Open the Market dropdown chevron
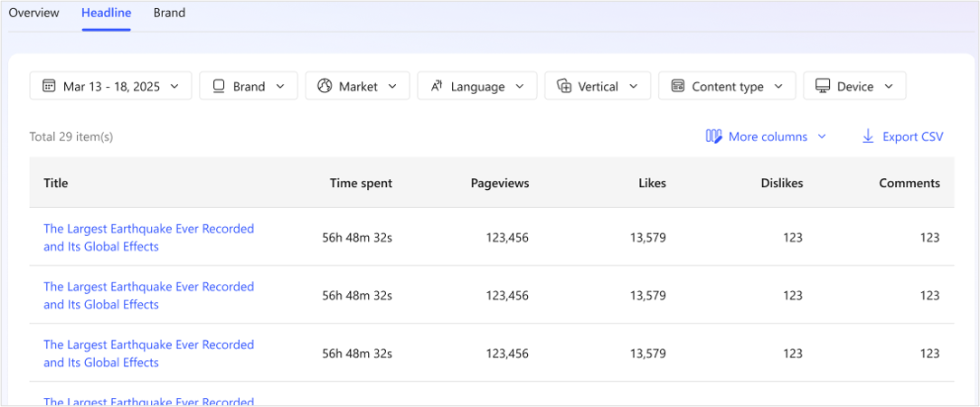 click(392, 87)
